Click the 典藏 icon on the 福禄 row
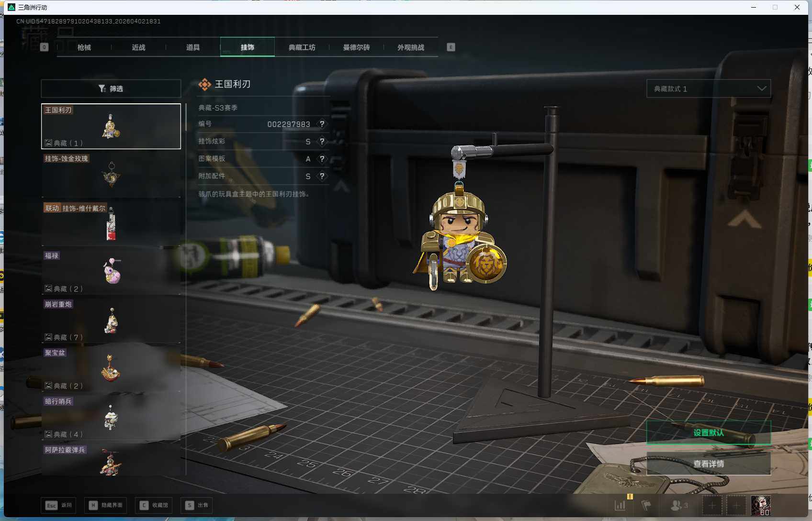The height and width of the screenshot is (521, 812). click(48, 288)
